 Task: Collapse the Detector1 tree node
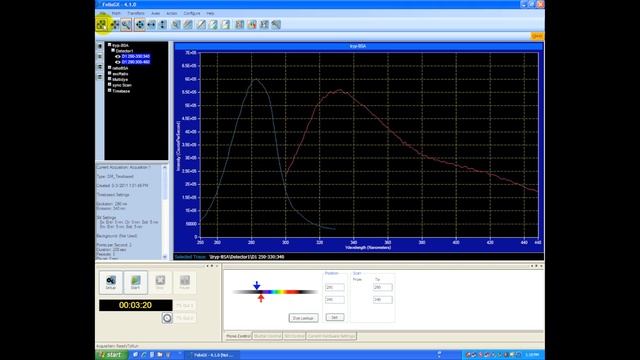(x=113, y=50)
